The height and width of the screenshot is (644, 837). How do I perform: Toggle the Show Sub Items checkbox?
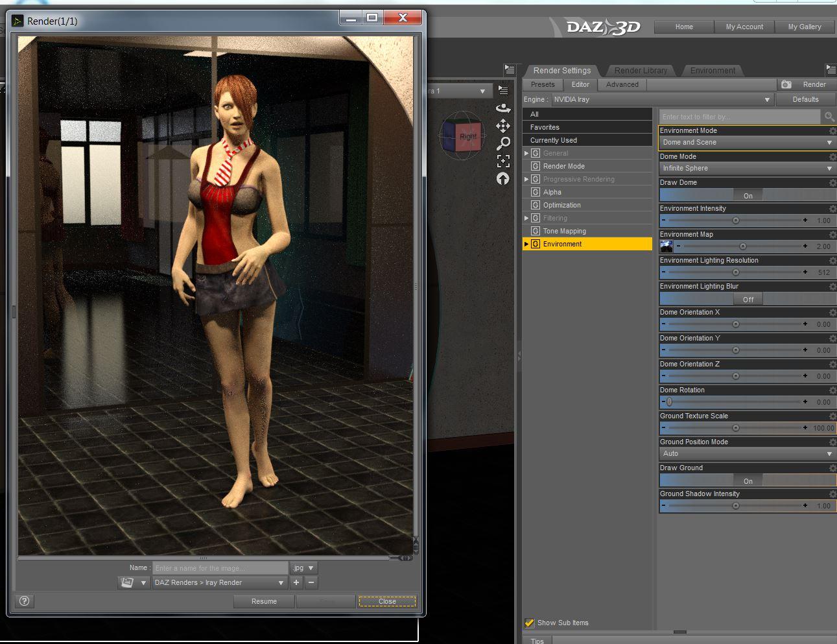tap(530, 623)
